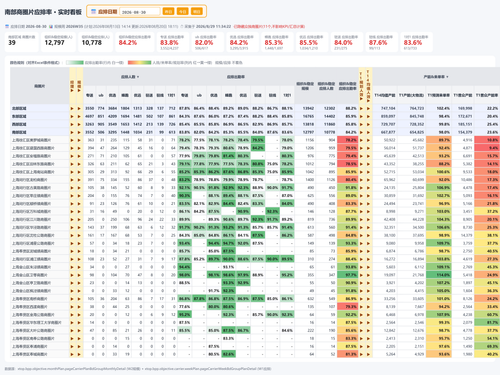This screenshot has width=500, height=375.
Task: Click the cell reading 747,104
Action: pos(385,109)
